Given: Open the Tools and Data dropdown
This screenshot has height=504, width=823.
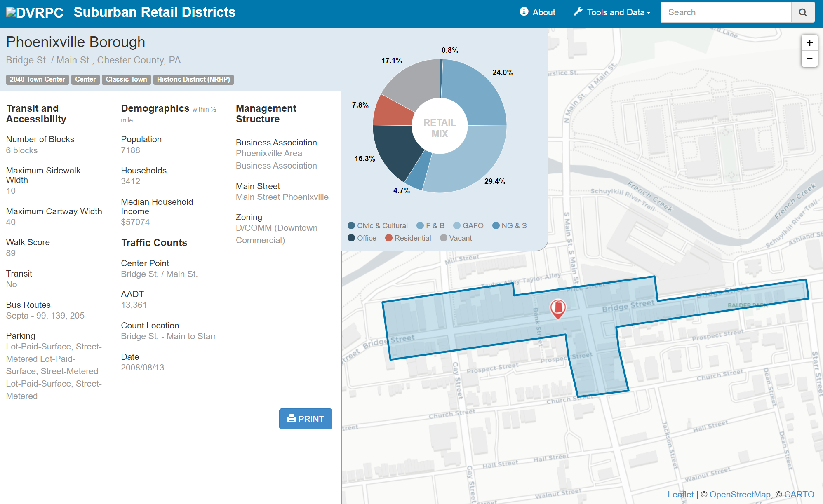Looking at the screenshot, I should click(x=616, y=12).
